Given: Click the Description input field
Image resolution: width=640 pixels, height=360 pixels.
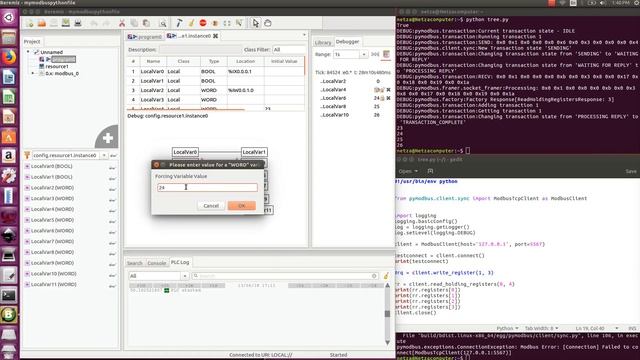Looking at the screenshot, I should click(x=200, y=49).
